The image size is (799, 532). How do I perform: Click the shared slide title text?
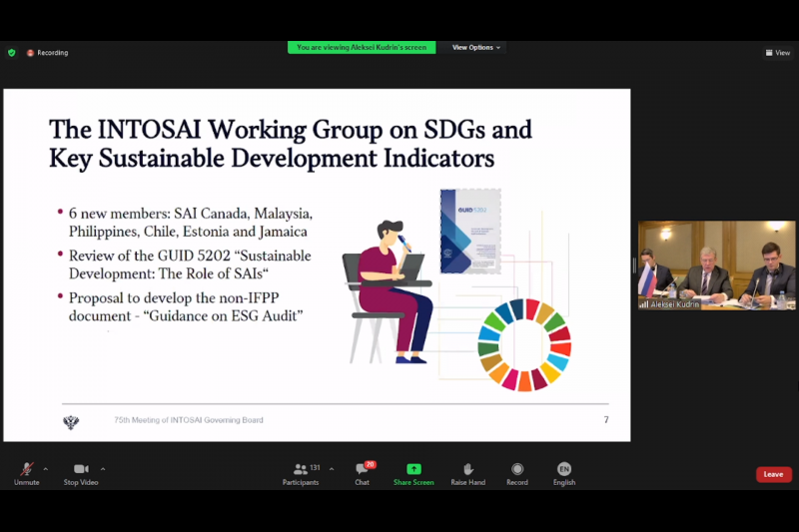coord(291,143)
